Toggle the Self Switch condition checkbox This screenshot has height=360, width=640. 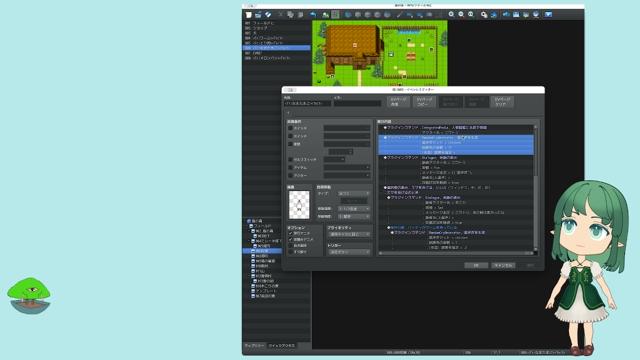[x=290, y=160]
